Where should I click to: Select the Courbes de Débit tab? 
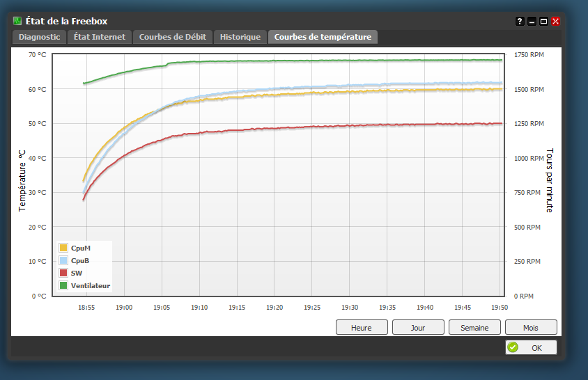(x=172, y=37)
